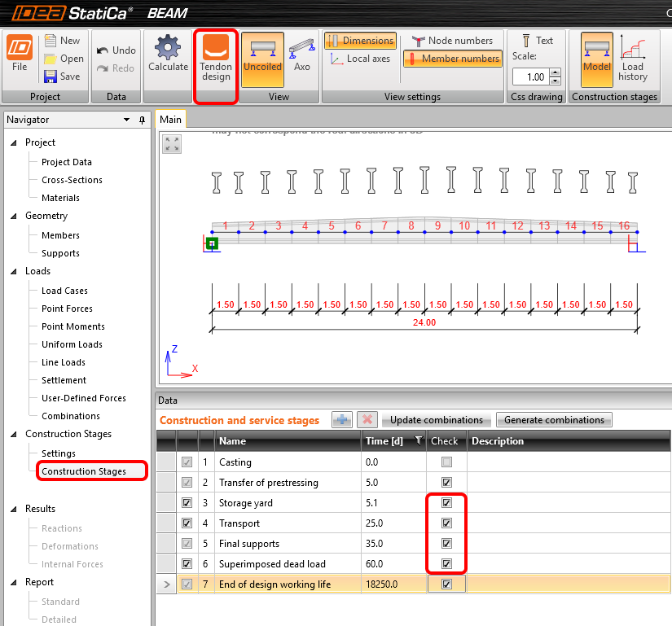Click the Save disk icon
Screen dimensions: 672x626
[51, 77]
